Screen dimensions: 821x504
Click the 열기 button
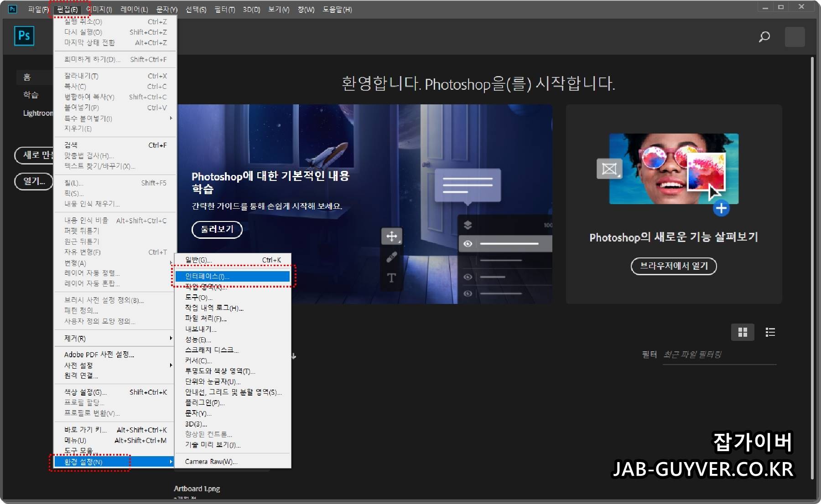tap(35, 181)
